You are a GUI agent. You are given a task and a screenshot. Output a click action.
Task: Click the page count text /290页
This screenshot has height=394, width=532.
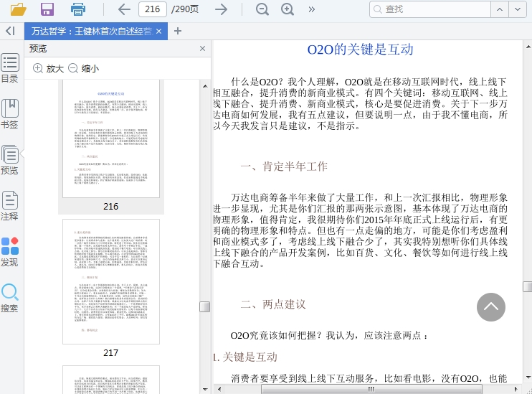tap(185, 9)
